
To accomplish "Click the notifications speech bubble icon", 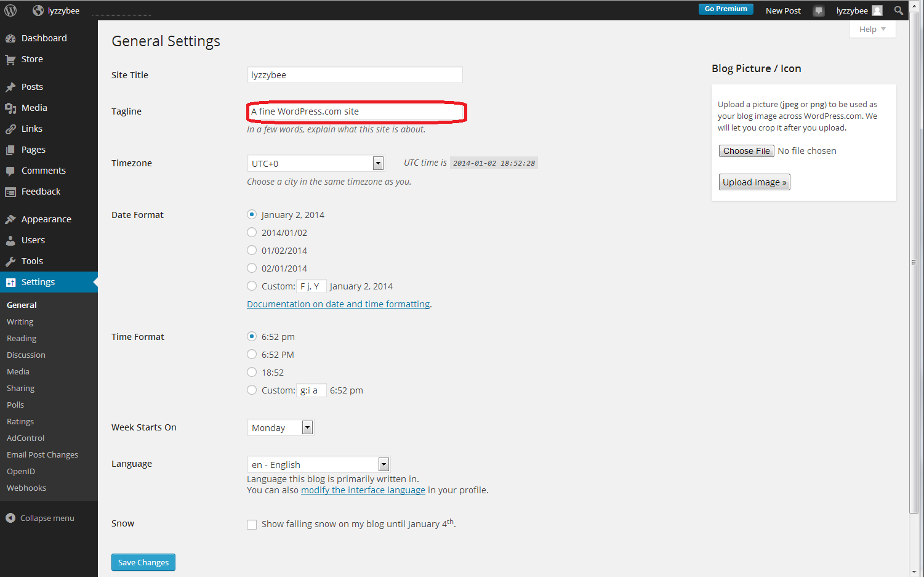I will click(x=818, y=10).
